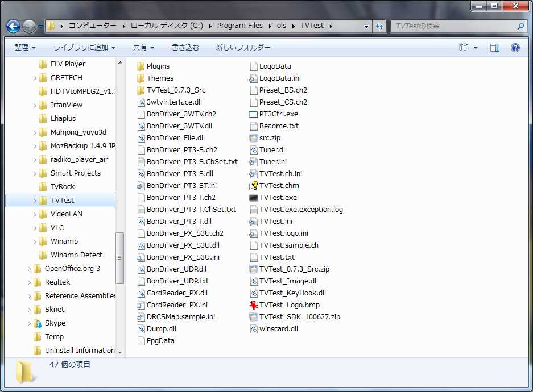Select the TVTest.exe application icon
The height and width of the screenshot is (392, 533).
pyautogui.click(x=254, y=198)
